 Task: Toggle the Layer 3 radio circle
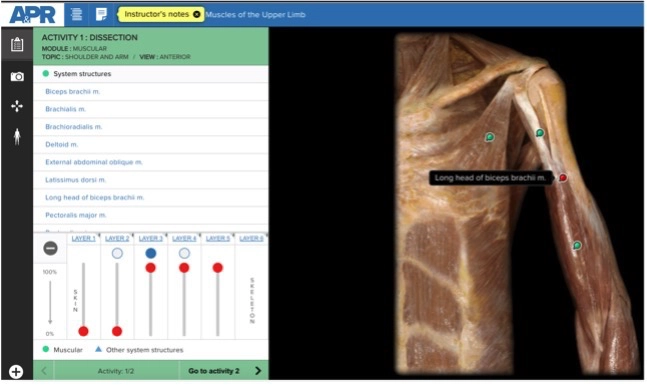[x=151, y=253]
